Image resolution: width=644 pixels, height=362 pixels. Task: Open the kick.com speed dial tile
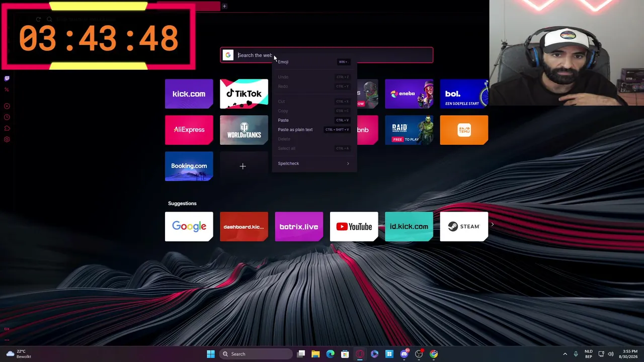pyautogui.click(x=189, y=94)
